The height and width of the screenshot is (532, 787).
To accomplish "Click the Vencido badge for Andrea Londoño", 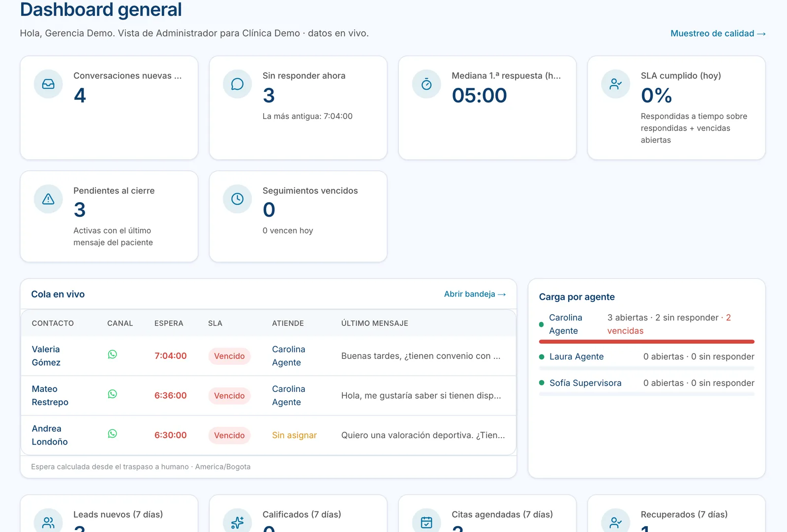I will (x=229, y=435).
